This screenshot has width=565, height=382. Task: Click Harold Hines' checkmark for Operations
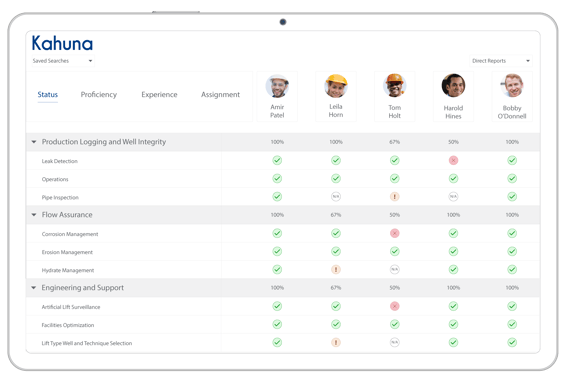click(x=453, y=178)
